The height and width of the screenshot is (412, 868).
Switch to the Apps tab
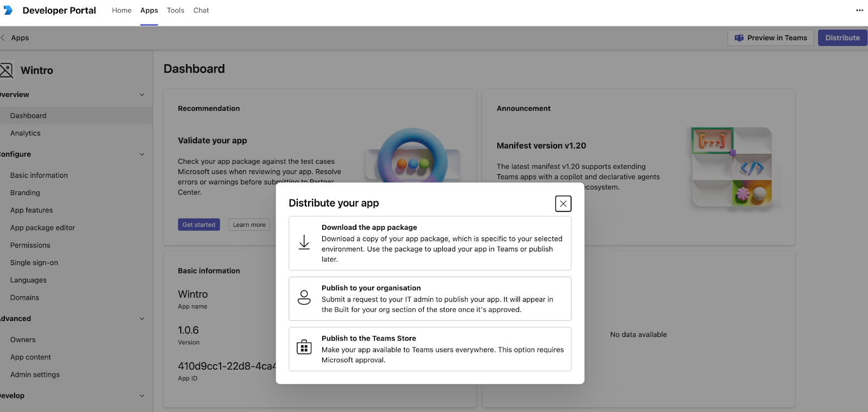pyautogui.click(x=149, y=10)
